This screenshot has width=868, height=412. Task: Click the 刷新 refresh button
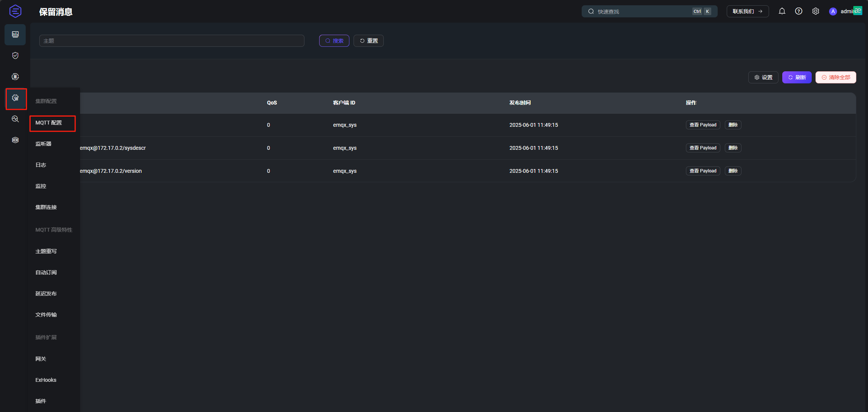tap(797, 77)
